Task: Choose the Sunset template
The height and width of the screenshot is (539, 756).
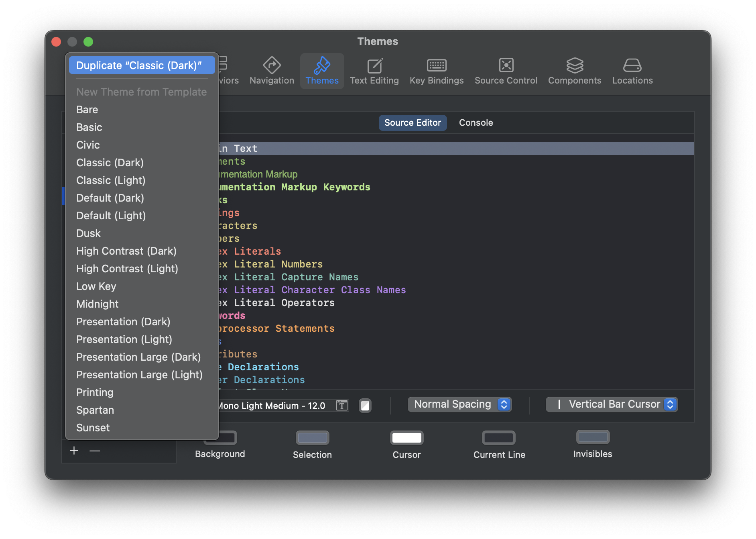Action: (142, 428)
